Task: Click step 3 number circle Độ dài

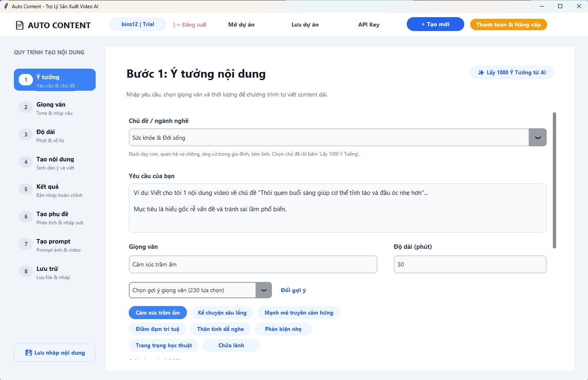Action: pos(26,134)
